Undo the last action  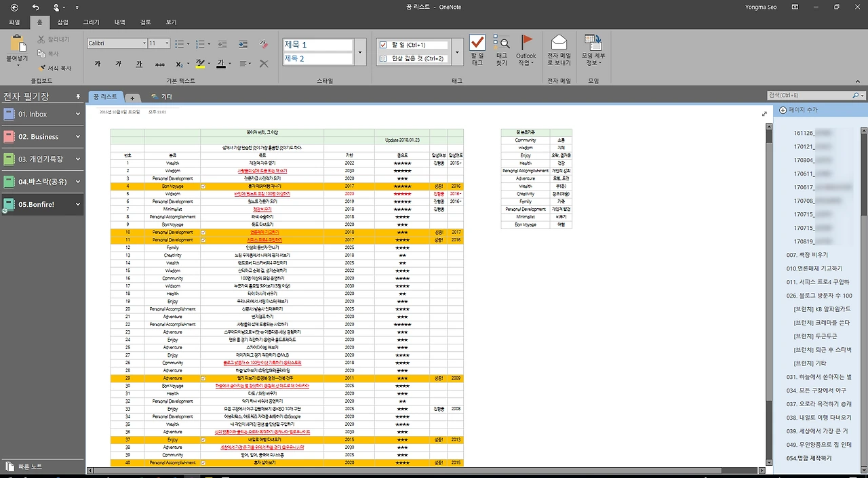coord(36,7)
